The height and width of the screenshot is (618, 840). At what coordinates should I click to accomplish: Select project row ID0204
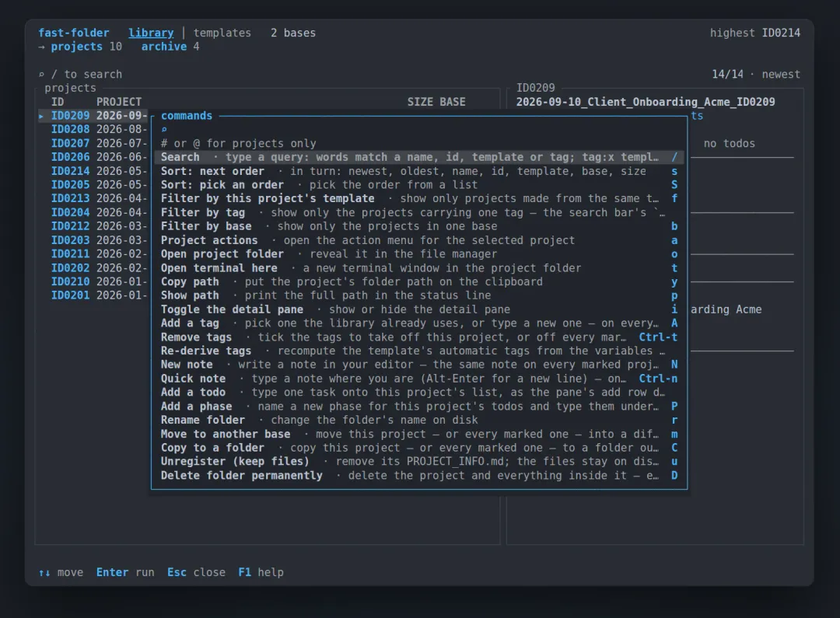pyautogui.click(x=93, y=212)
